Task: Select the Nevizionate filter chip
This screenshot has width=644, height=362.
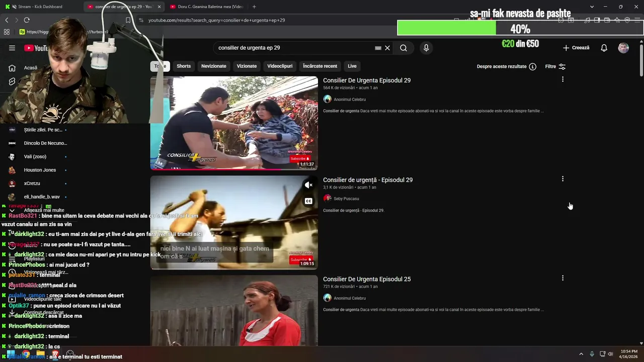Action: (214, 66)
